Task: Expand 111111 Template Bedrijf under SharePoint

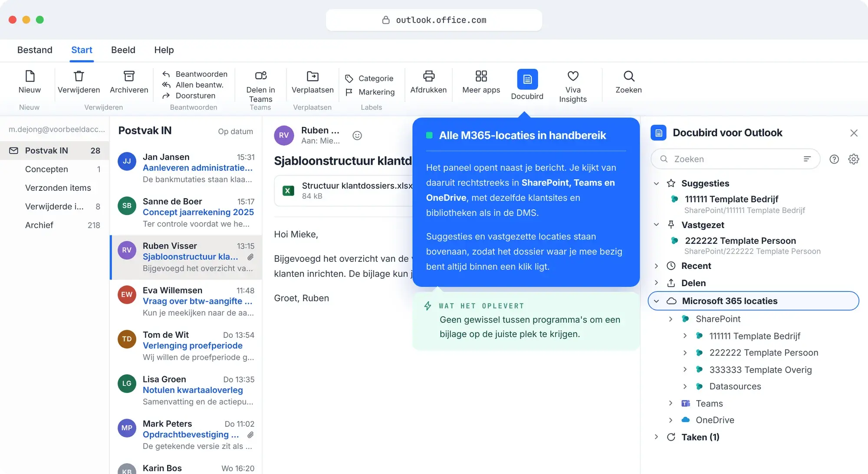Action: 685,336
